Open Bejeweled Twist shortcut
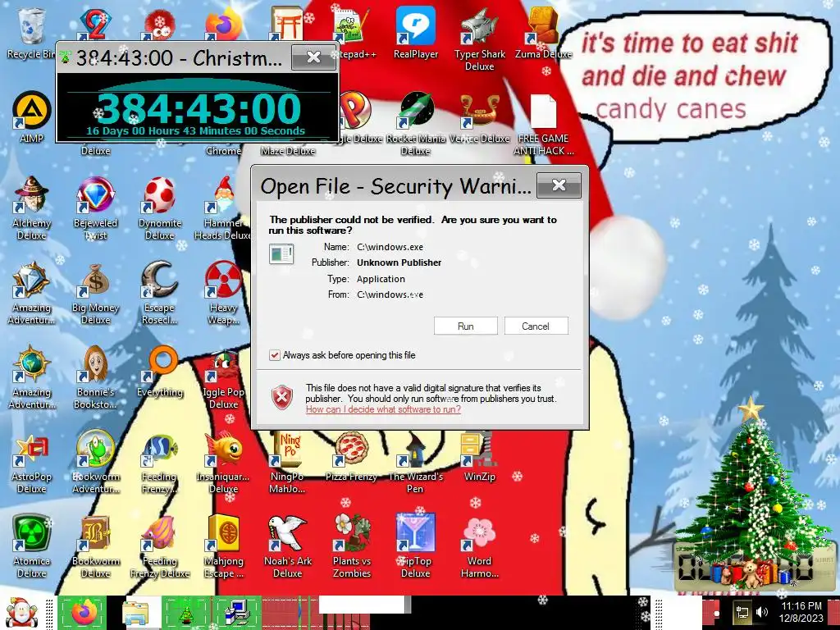The height and width of the screenshot is (630, 840). tap(95, 208)
